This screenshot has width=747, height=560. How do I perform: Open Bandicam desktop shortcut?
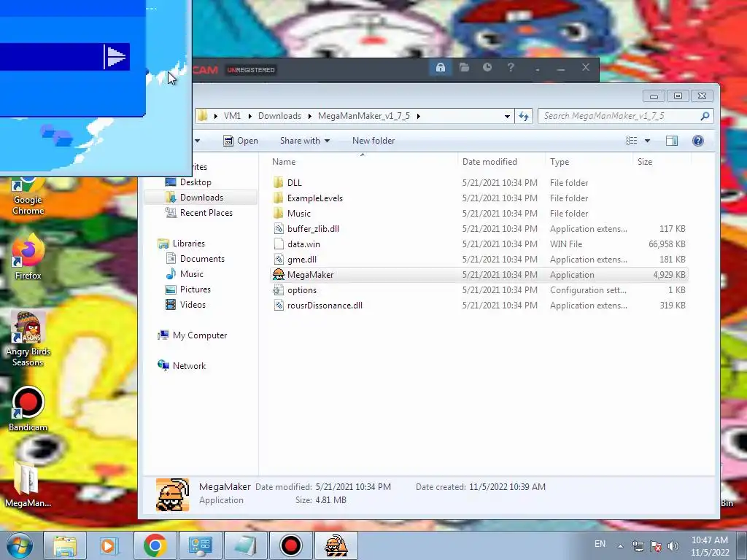(x=28, y=408)
